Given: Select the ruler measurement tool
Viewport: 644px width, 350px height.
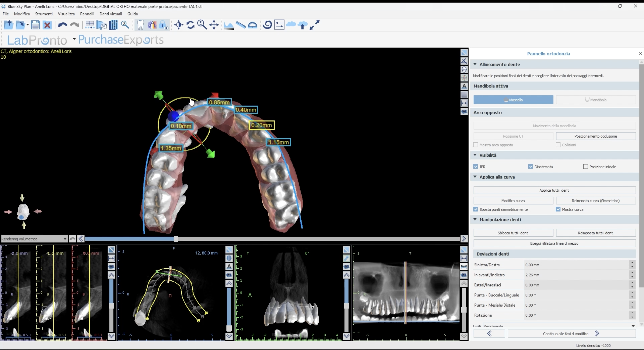Looking at the screenshot, I should [241, 25].
